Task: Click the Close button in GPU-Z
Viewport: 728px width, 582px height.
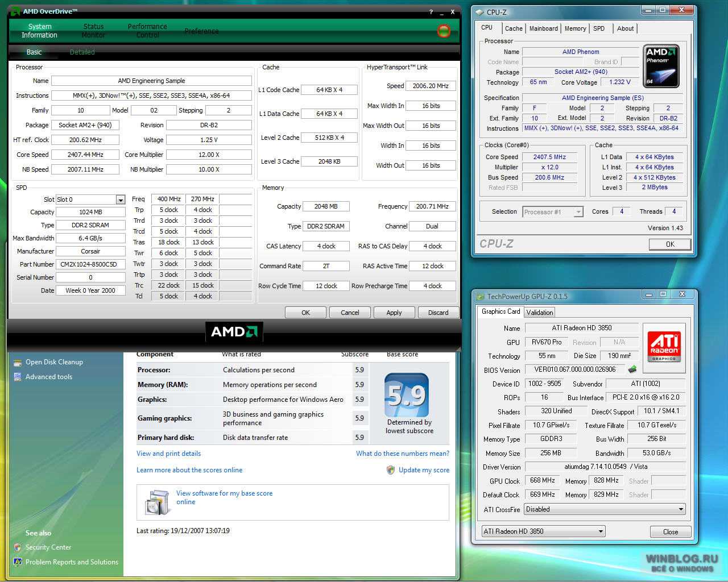Action: tap(670, 532)
